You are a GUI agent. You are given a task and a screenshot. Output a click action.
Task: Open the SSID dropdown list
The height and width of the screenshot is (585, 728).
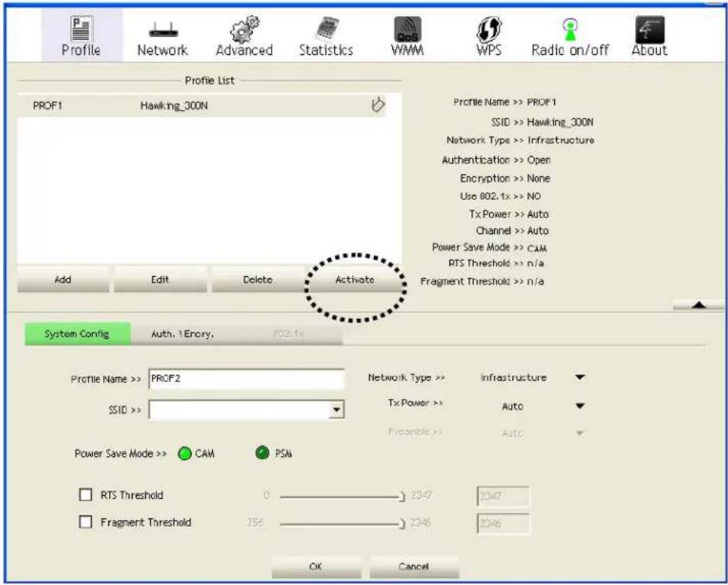tap(337, 410)
